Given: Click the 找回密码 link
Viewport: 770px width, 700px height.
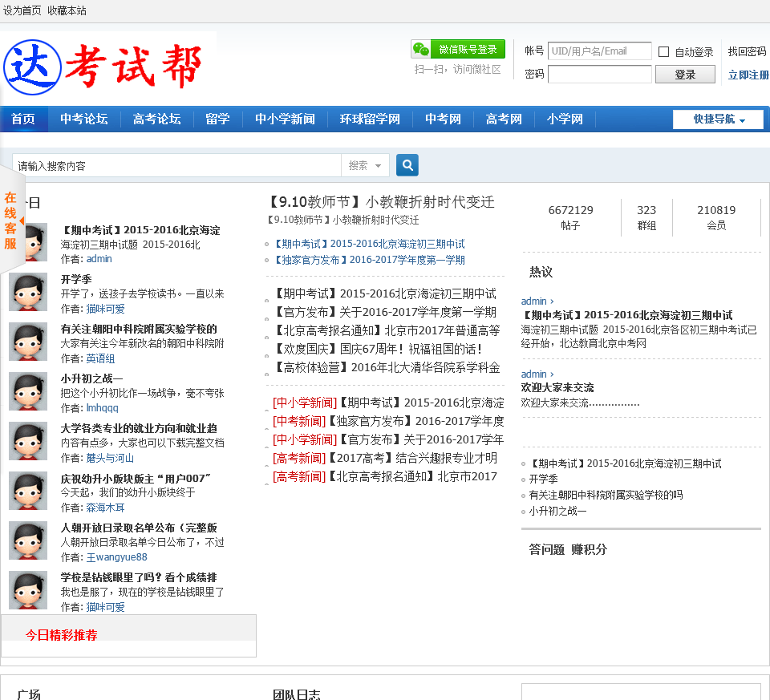Looking at the screenshot, I should 747,52.
